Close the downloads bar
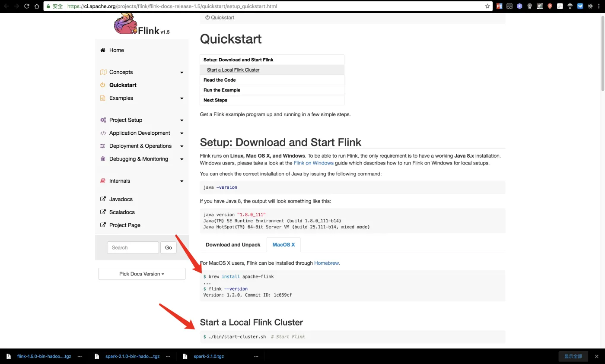This screenshot has height=364, width=605. point(597,356)
